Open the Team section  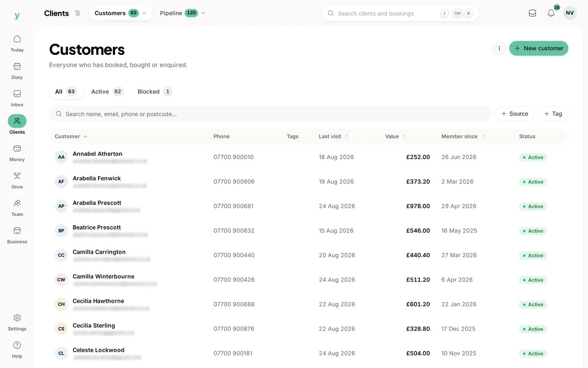[x=17, y=208]
